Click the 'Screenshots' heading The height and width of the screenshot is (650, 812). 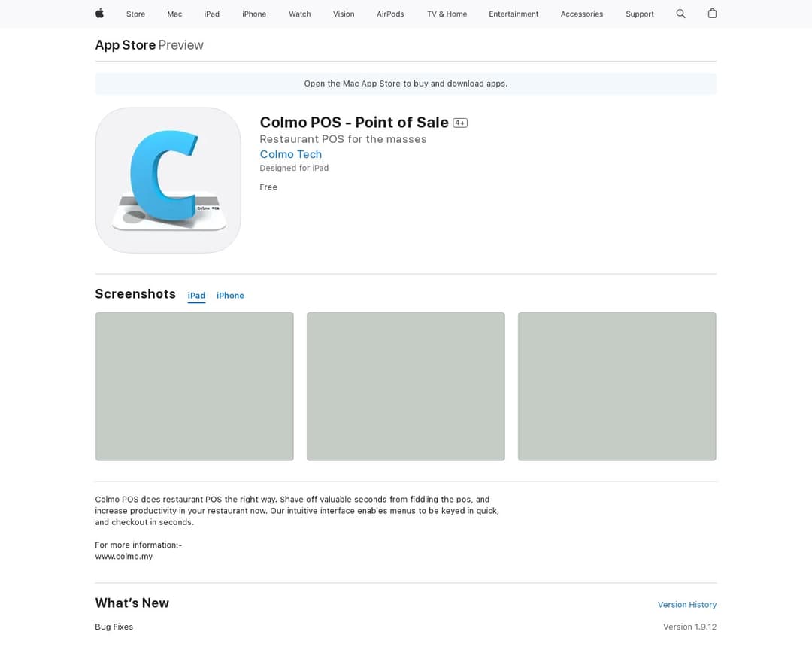135,294
